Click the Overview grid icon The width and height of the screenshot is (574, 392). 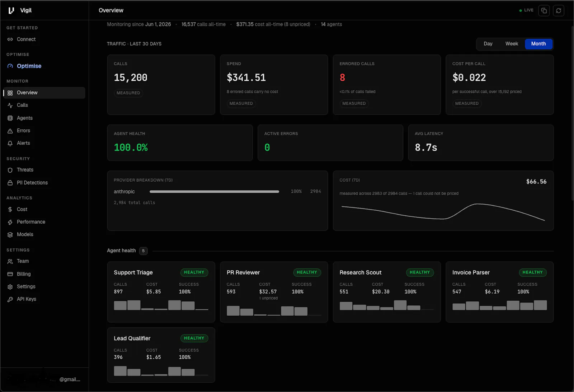coord(10,93)
